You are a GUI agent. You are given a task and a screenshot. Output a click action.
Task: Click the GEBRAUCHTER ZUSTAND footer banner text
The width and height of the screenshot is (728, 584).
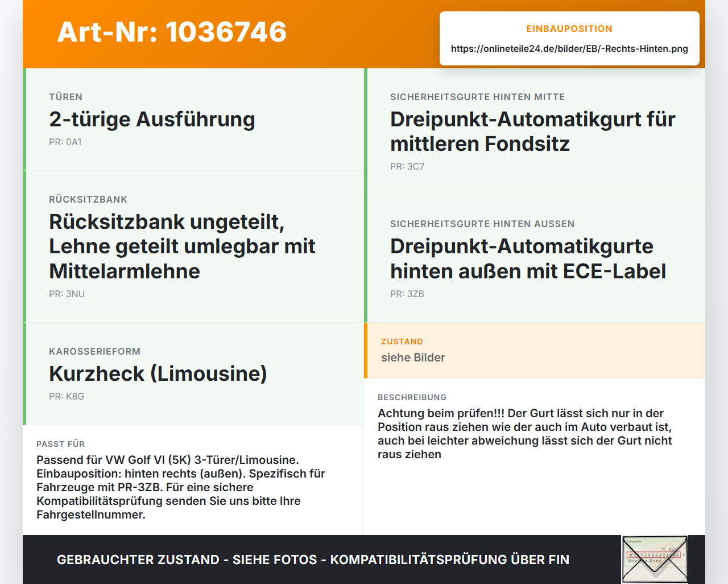pos(313,560)
